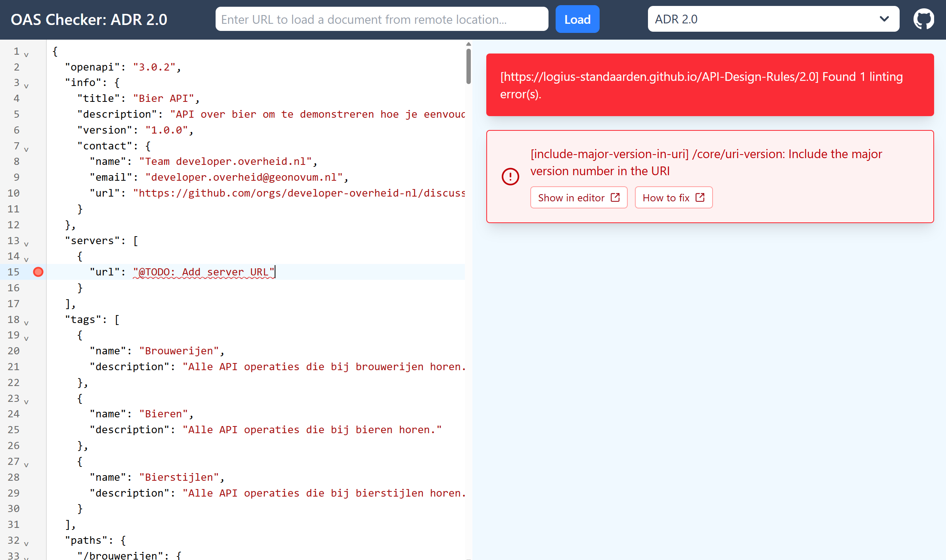
Task: Collapse the Bieren tag object at line 23
Action: tap(26, 402)
